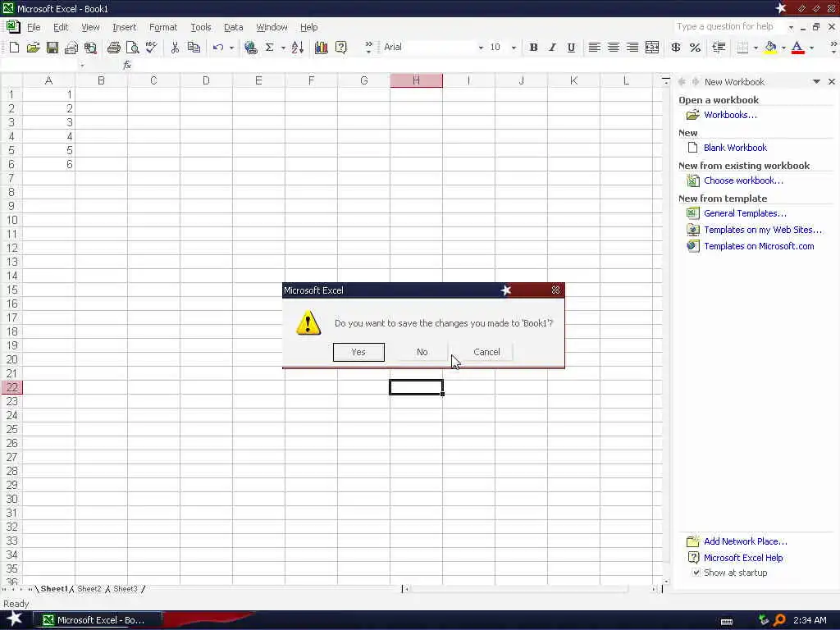Open the Insert menu
This screenshot has height=630, width=840.
coord(125,27)
